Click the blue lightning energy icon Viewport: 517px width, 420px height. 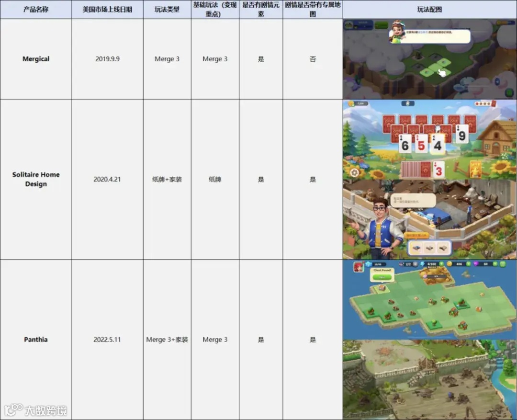(422, 264)
